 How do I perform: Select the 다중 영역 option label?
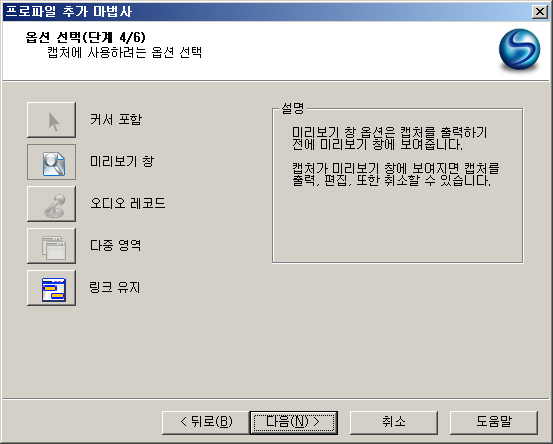pyautogui.click(x=115, y=245)
